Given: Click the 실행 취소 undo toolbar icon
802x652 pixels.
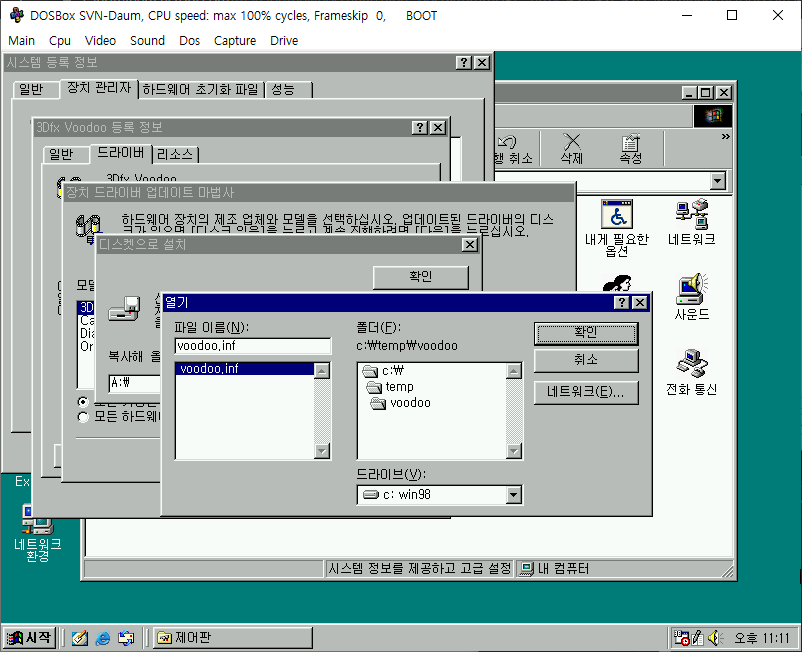Looking at the screenshot, I should click(x=514, y=149).
